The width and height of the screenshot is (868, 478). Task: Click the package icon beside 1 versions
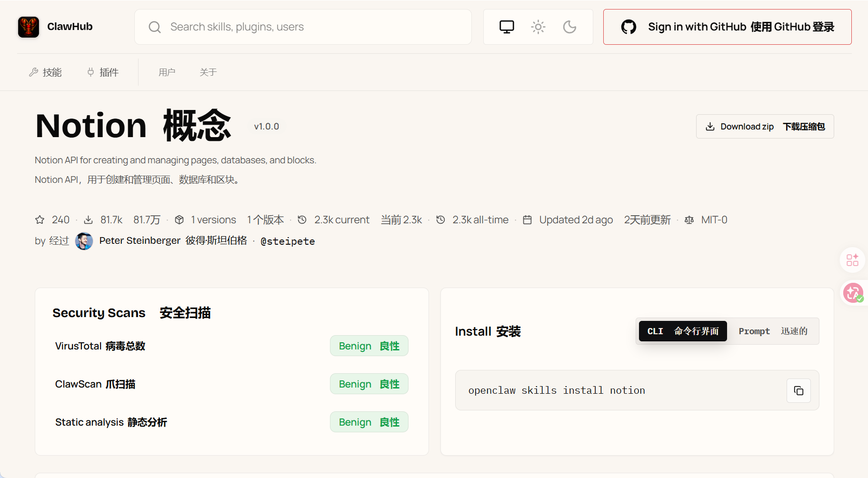pyautogui.click(x=179, y=220)
